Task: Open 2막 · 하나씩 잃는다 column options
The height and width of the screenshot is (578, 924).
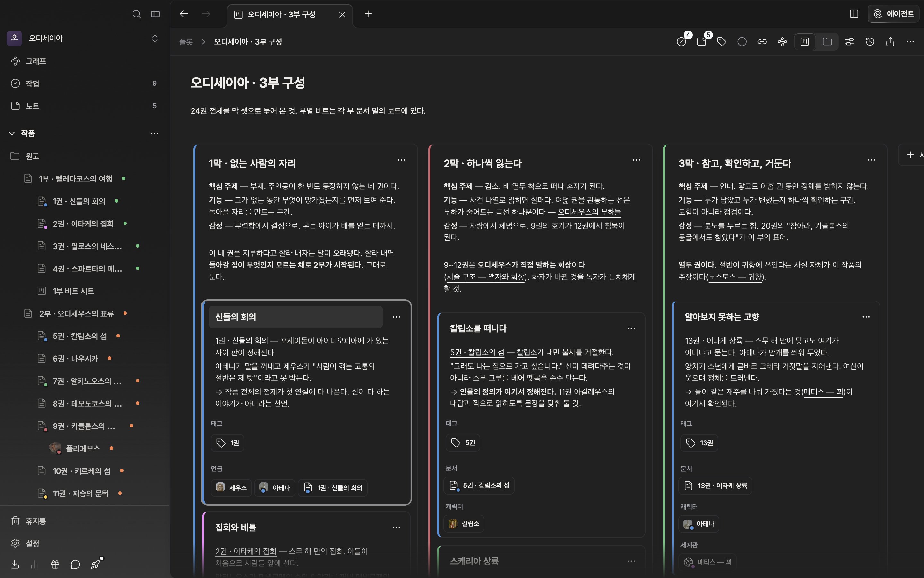Action: coord(636,160)
